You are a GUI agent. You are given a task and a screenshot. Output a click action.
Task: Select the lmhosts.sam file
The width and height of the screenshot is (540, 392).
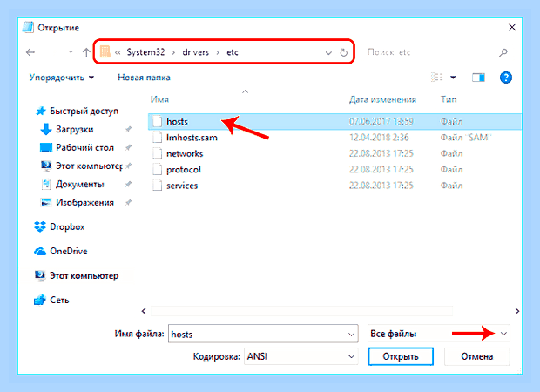point(334,138)
